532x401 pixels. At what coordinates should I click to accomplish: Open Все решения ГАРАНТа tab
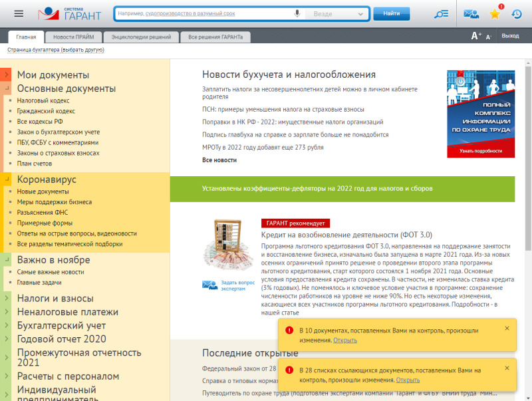point(215,37)
